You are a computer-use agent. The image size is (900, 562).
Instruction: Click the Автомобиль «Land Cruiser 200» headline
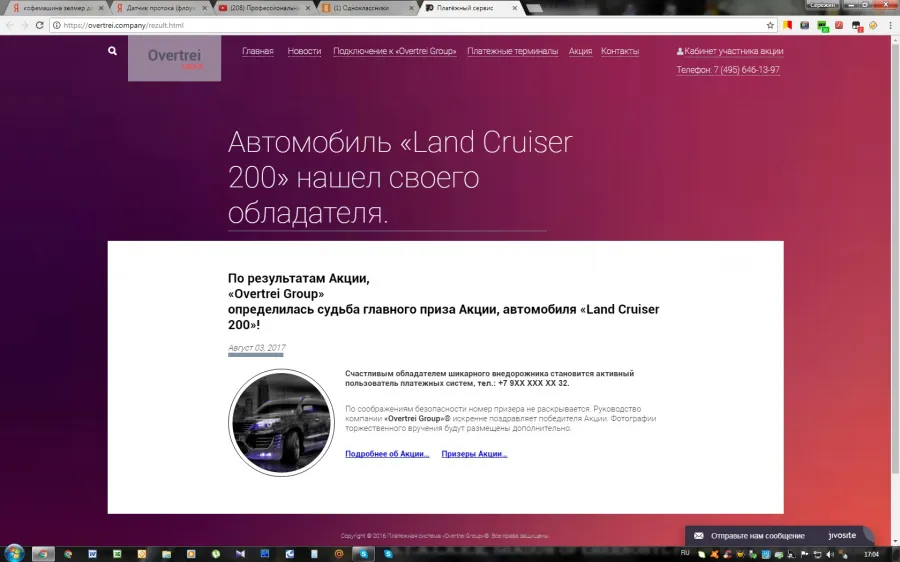[400, 177]
